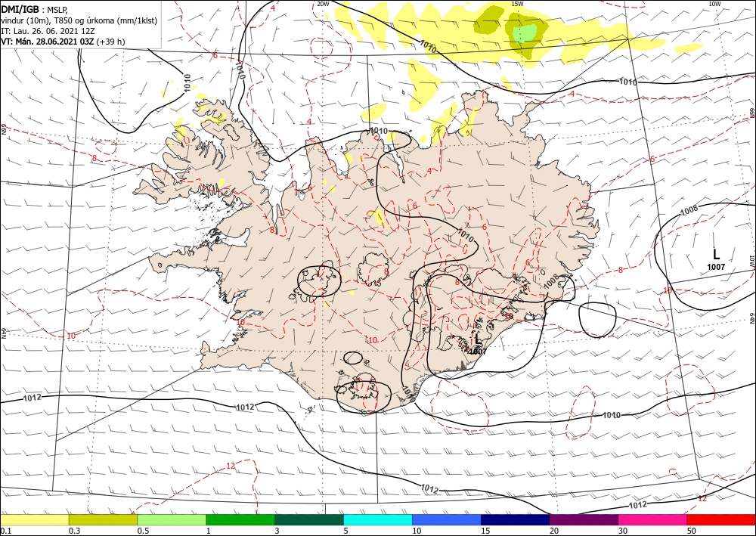Viewport: 756px width, 536px height.
Task: Click the pink 30–50 legend swatch
Action: pos(653,519)
